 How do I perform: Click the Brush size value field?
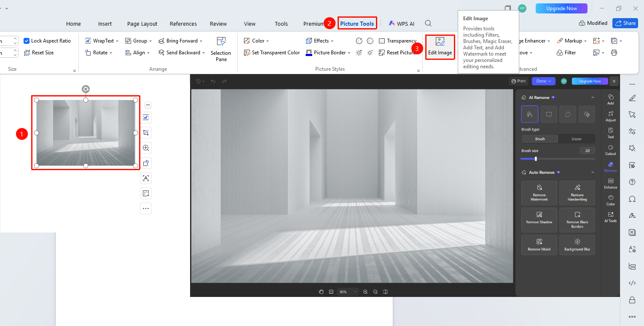pyautogui.click(x=587, y=150)
